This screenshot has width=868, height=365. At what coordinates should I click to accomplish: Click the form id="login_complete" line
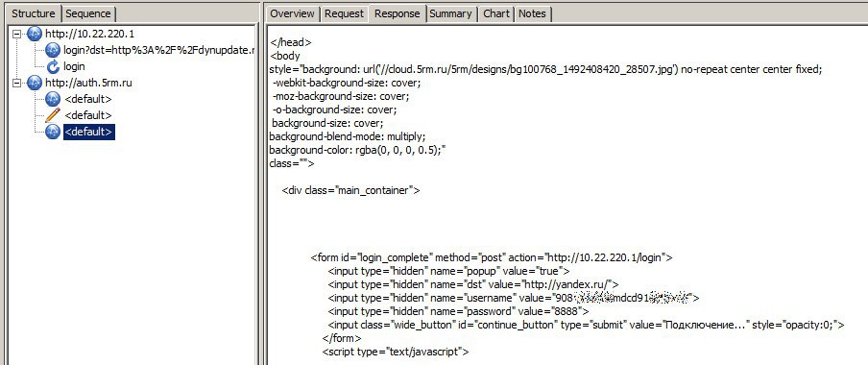coord(492,257)
